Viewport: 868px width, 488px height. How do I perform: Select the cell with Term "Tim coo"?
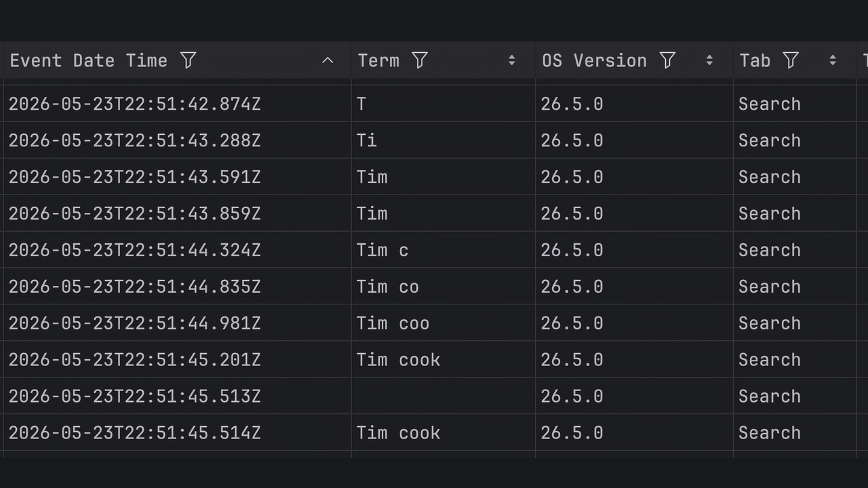443,323
